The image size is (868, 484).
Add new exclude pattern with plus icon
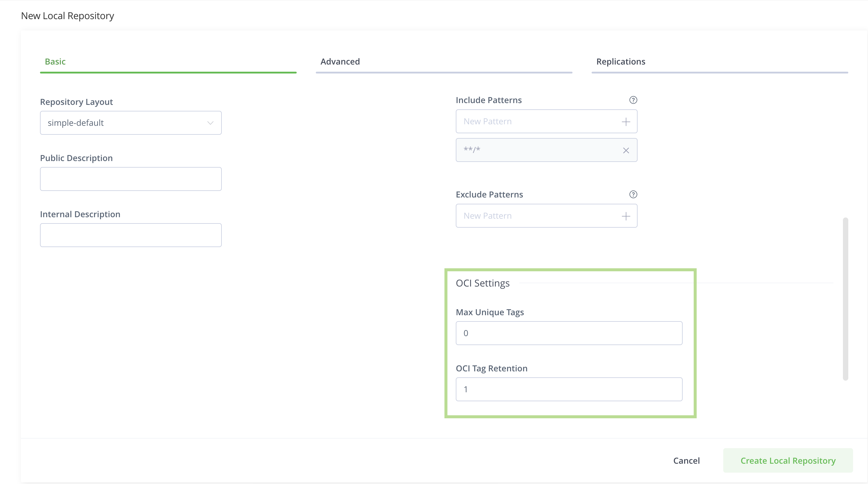[626, 216]
